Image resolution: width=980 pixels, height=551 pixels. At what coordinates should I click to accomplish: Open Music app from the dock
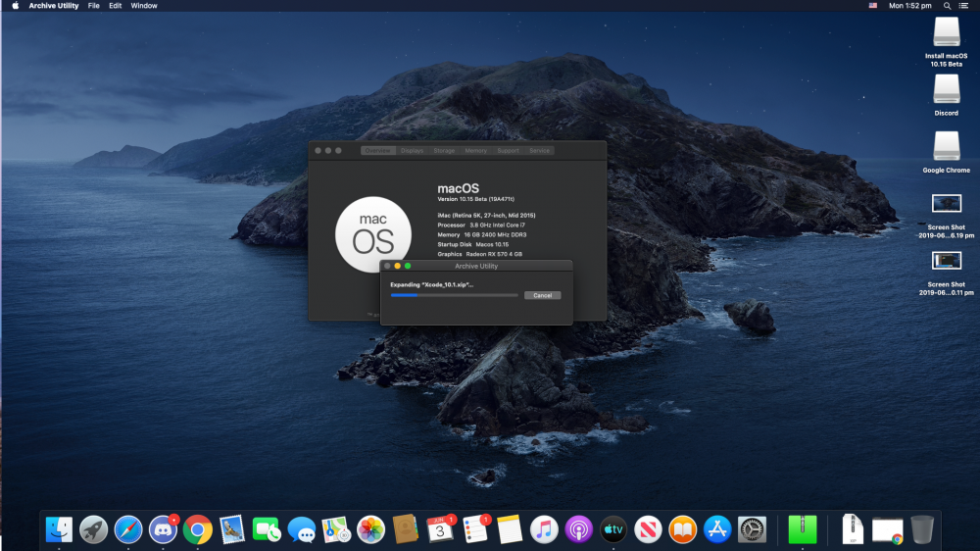point(544,529)
